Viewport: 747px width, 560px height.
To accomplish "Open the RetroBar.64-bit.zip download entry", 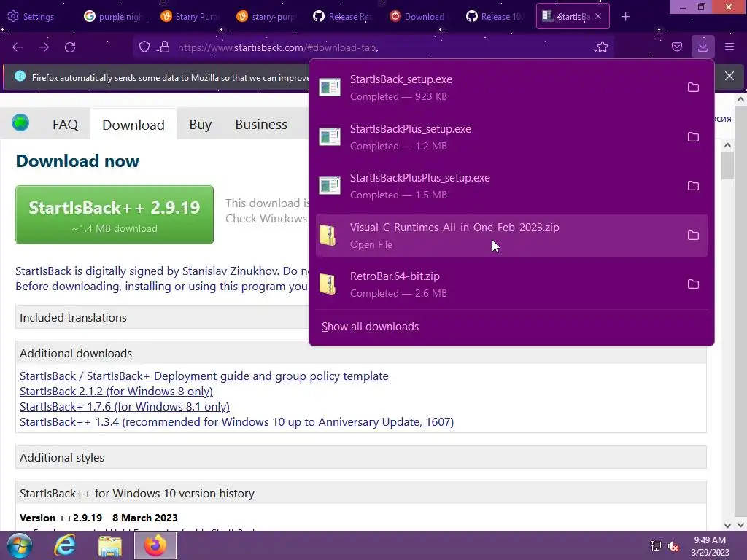I will click(498, 284).
